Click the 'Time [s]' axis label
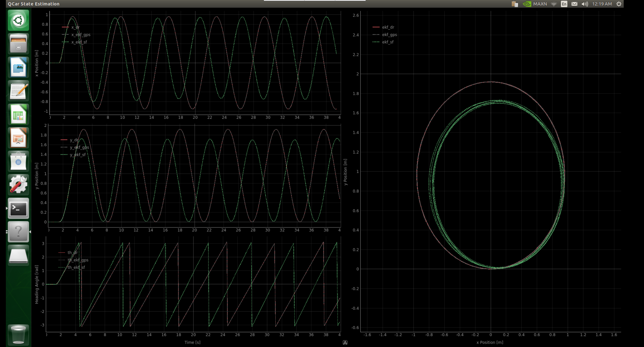The height and width of the screenshot is (347, 644). click(192, 342)
